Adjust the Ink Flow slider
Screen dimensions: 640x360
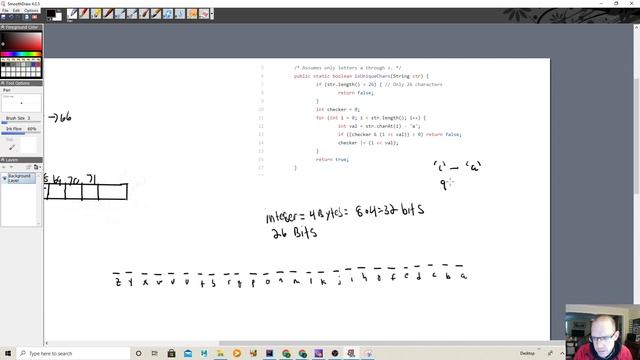(21, 133)
